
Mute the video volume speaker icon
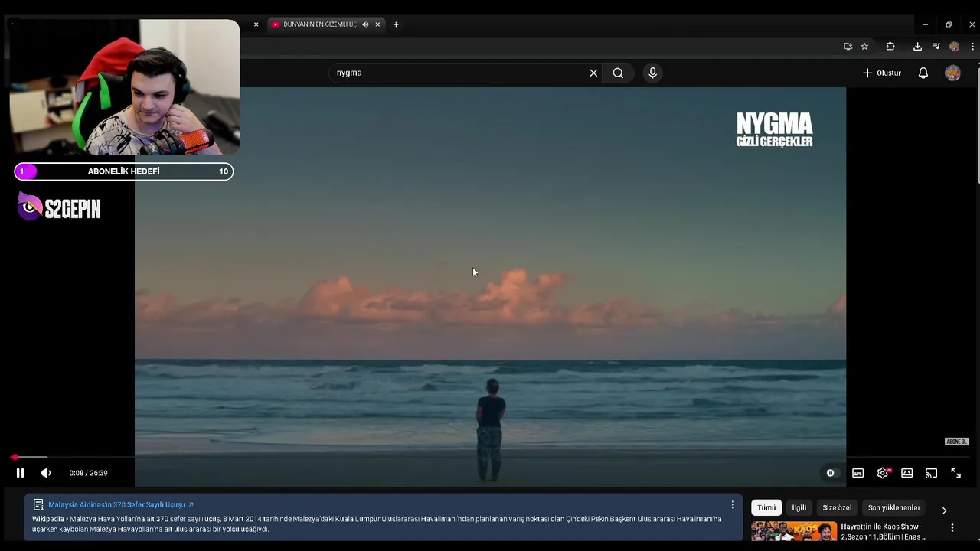(46, 473)
